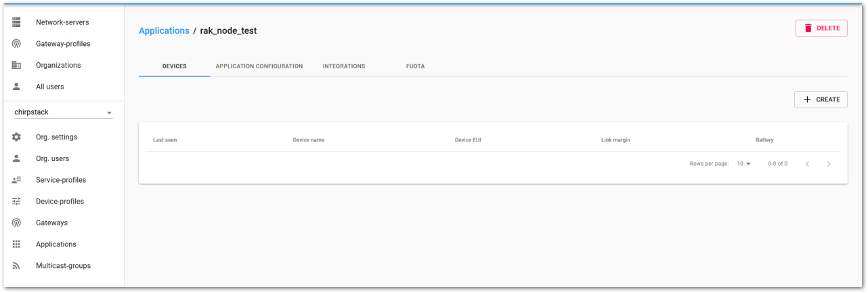This screenshot has height=293, width=868.
Task: Click the Device-profiles sliders icon
Action: pos(16,202)
